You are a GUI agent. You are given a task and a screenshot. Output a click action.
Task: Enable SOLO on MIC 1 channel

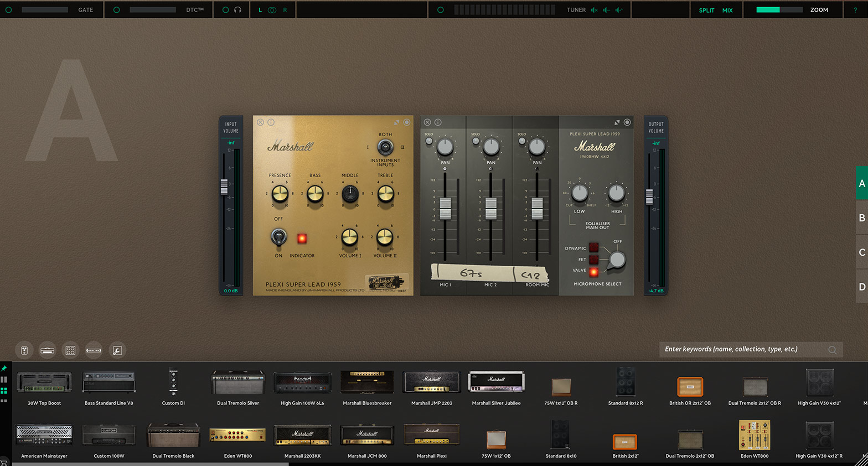(x=429, y=141)
